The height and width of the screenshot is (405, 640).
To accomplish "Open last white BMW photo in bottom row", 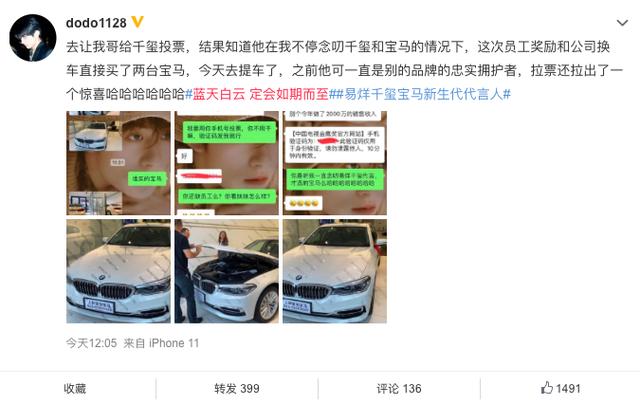I will pyautogui.click(x=335, y=271).
